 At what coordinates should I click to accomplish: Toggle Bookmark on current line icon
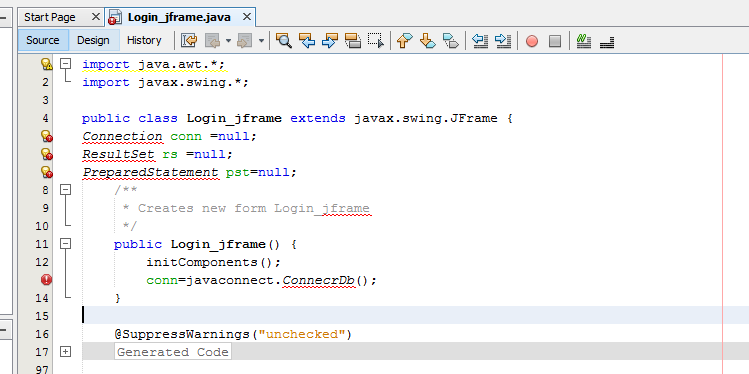tap(450, 41)
